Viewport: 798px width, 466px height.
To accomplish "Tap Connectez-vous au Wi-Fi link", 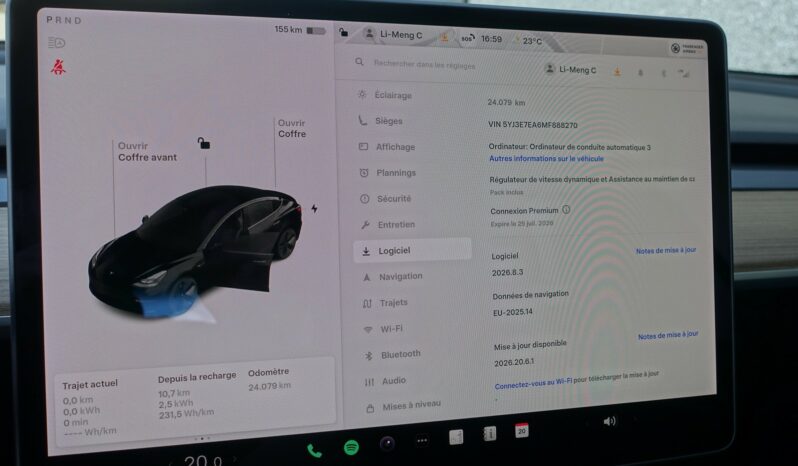I will [x=533, y=383].
